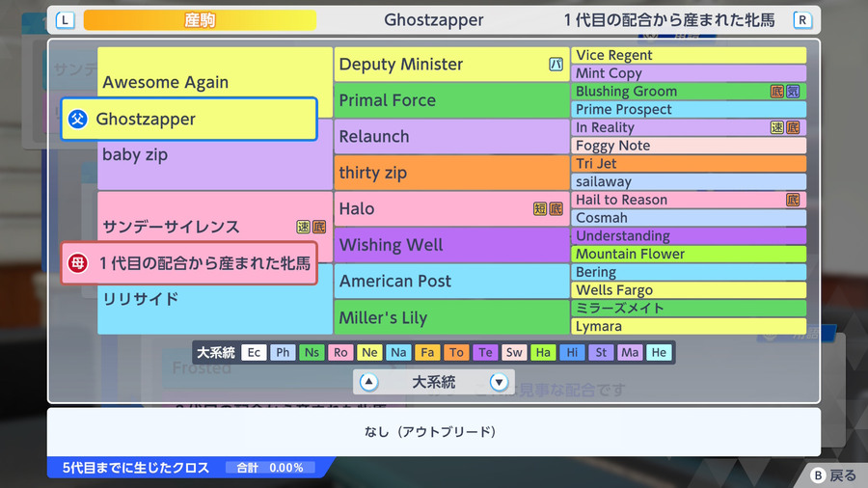Select sailaway ancestor row
The image size is (868, 488).
[x=689, y=181]
